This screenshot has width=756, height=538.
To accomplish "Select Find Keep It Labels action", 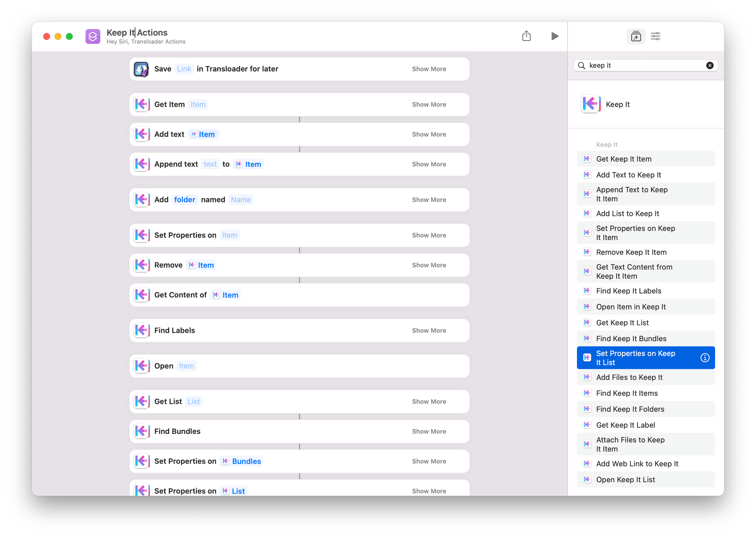I will tap(646, 291).
